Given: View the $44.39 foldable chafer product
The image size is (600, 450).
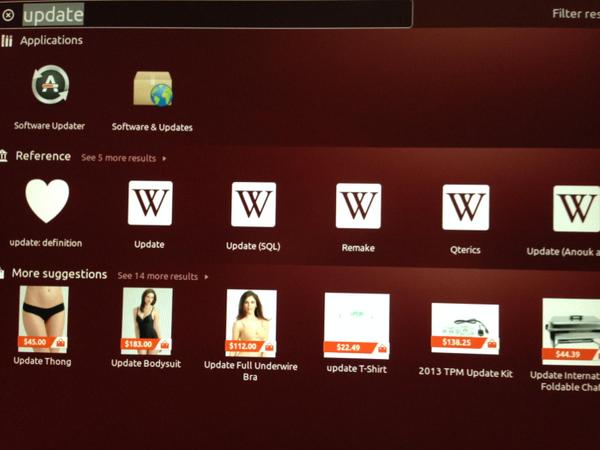Looking at the screenshot, I should (572, 331).
